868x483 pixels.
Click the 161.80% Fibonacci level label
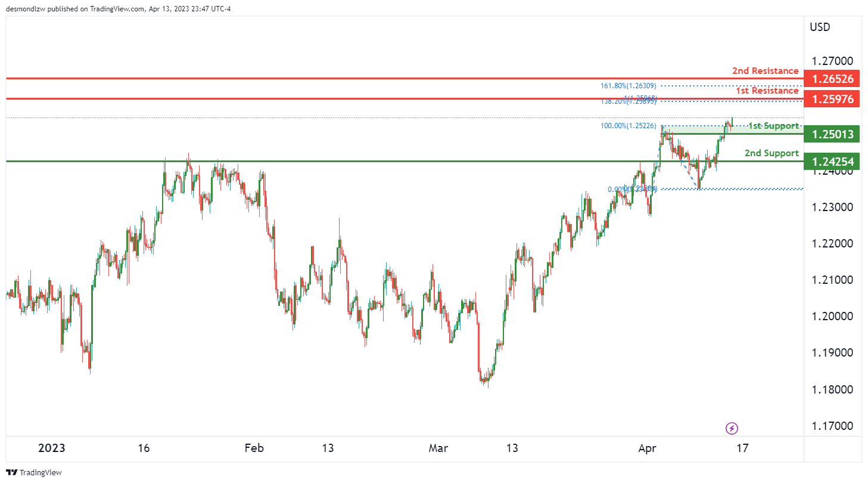[629, 86]
